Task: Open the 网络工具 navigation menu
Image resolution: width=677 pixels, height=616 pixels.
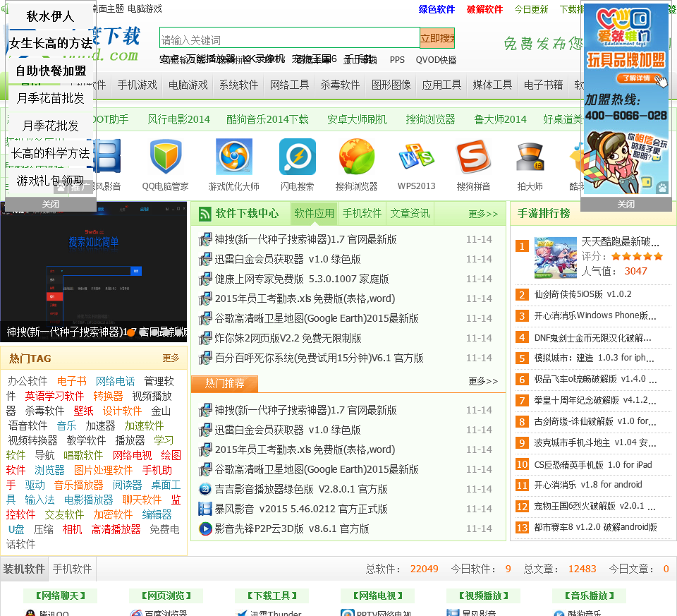Action: click(x=289, y=85)
